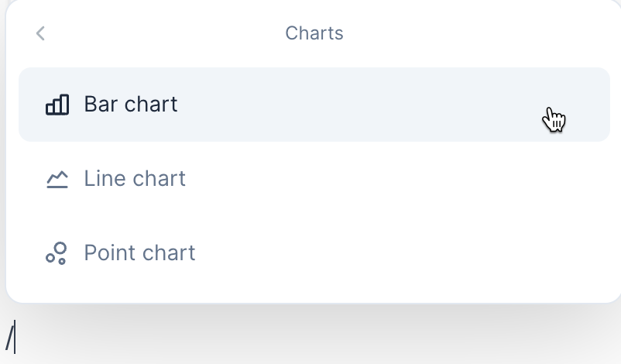Click the 'Bar chart' text label

click(x=131, y=105)
